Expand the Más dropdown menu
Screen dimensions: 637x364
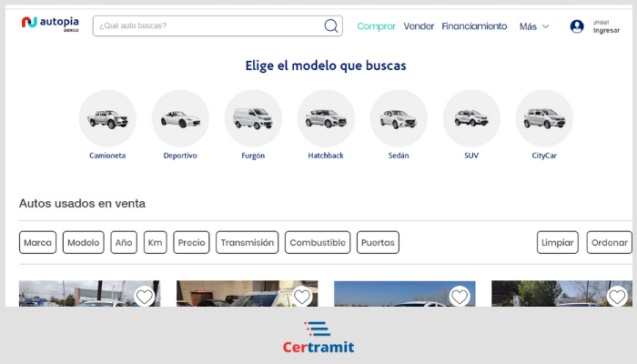coord(534,26)
